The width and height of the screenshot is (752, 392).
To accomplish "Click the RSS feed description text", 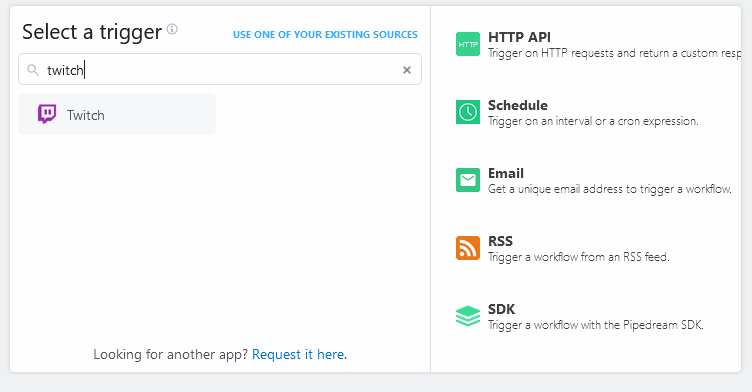I will coord(578,257).
